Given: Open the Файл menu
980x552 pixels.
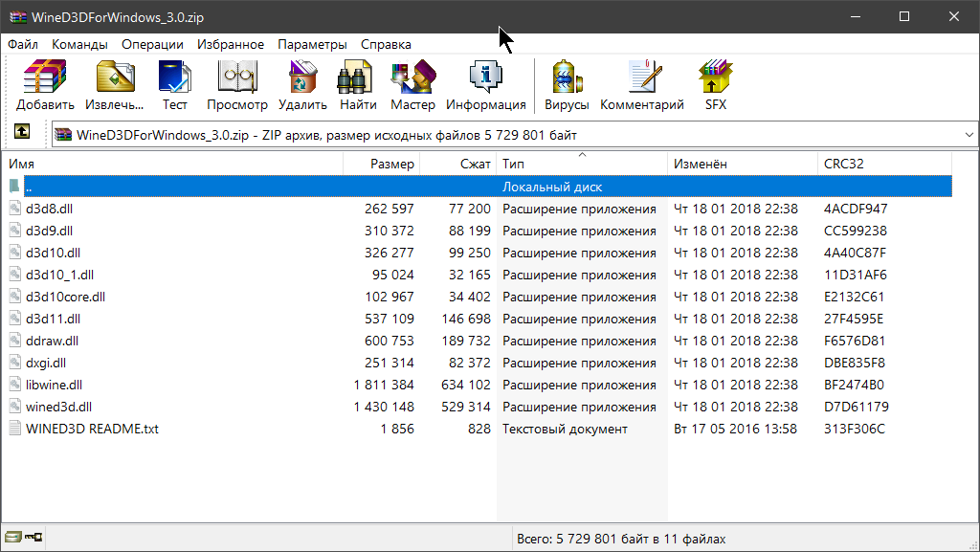Looking at the screenshot, I should 23,44.
